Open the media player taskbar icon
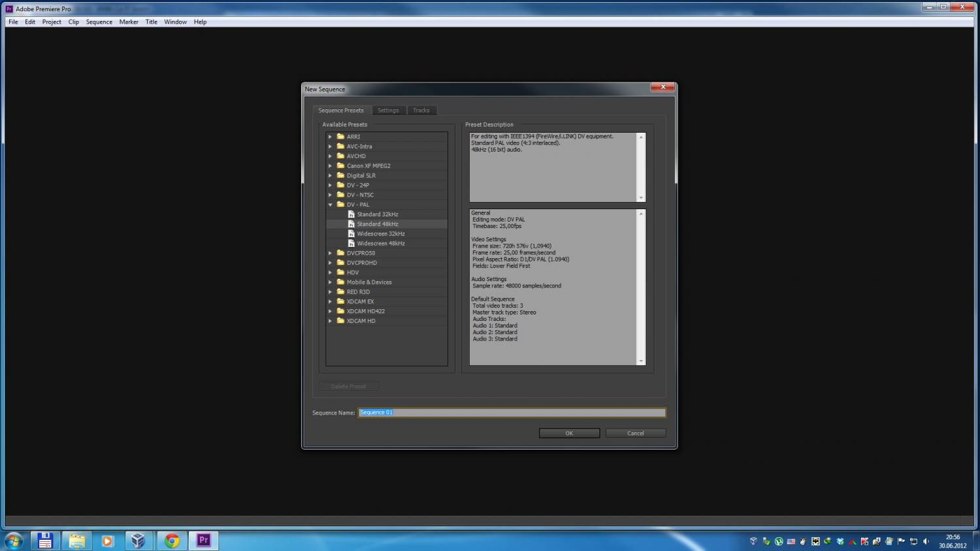980x551 pixels. (108, 541)
